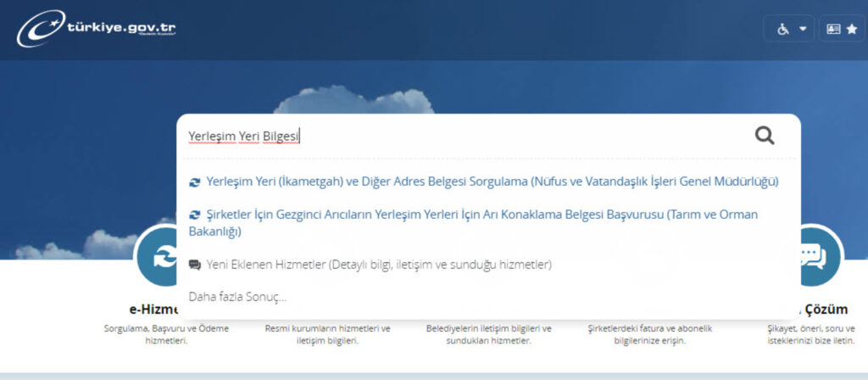Screen dimensions: 868x380
Task: Open Yerleşim Yeri (İkametgah) Adres Belgesi Sorgulama result
Action: click(x=492, y=182)
